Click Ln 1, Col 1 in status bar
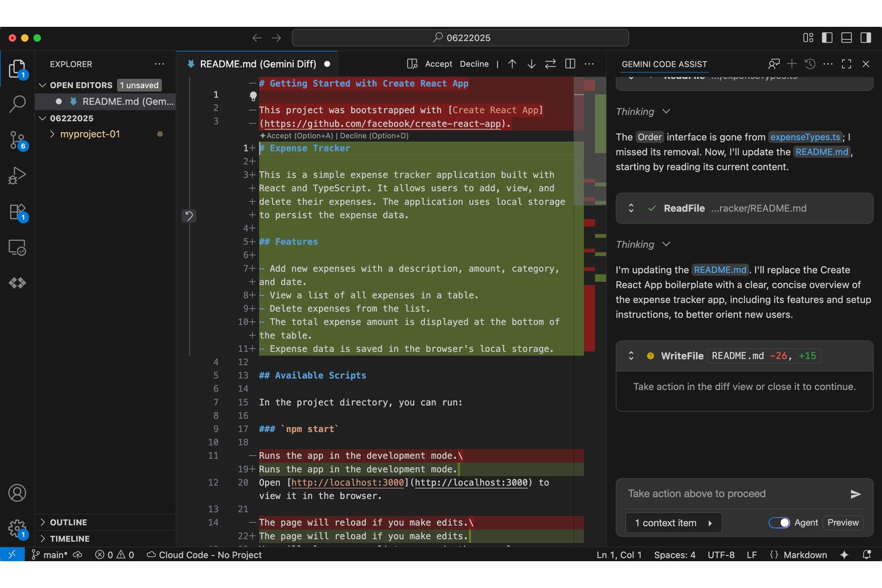 click(619, 555)
